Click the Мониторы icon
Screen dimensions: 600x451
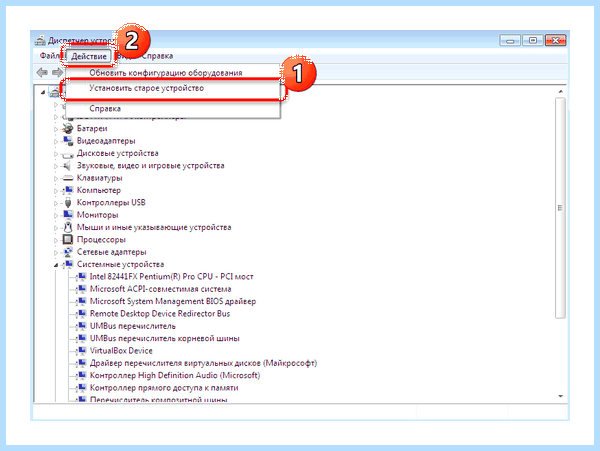point(68,215)
